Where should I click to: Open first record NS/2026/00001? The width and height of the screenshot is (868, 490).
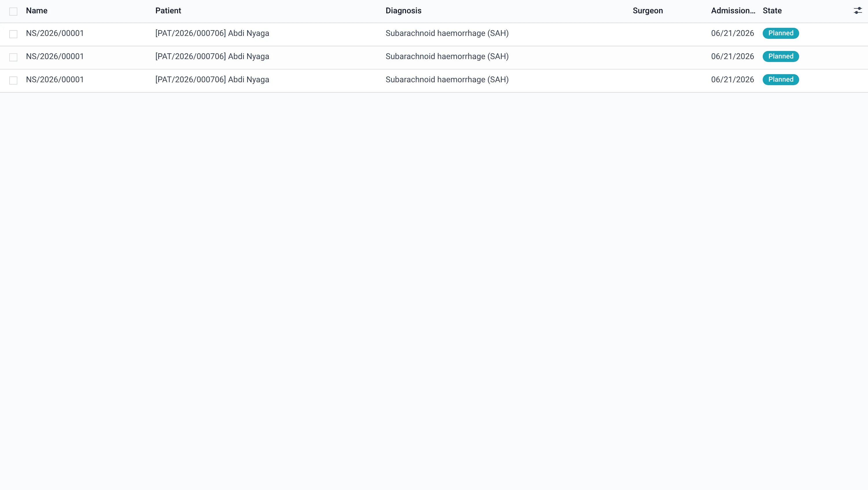click(x=55, y=33)
